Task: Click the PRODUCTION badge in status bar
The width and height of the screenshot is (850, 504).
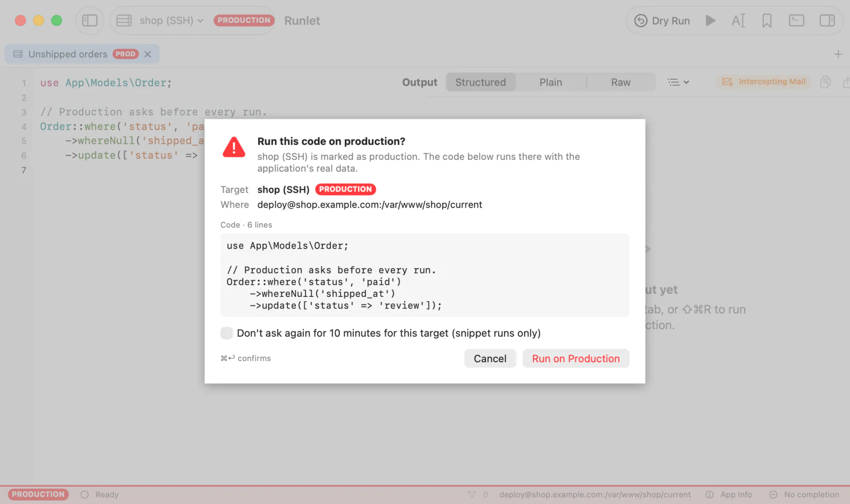Action: pos(38,494)
